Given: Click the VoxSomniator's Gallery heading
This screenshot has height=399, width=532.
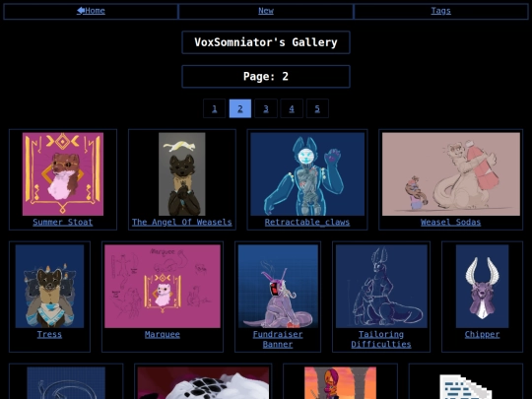Looking at the screenshot, I should click(x=266, y=42).
